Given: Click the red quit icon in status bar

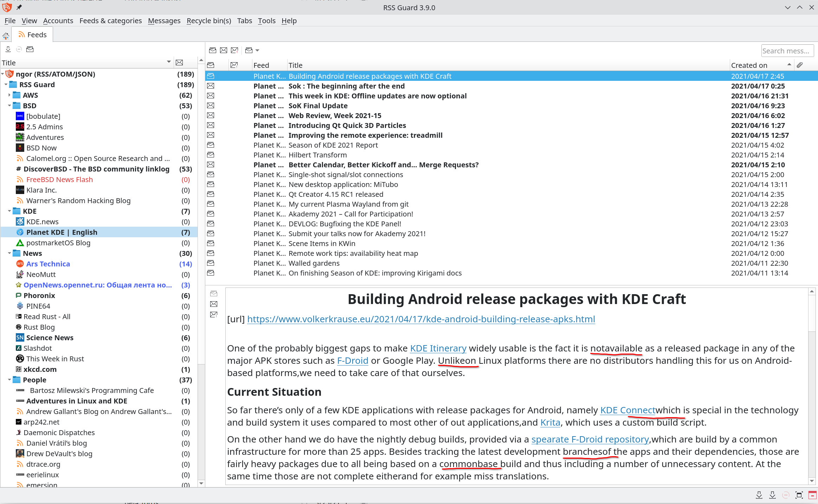Looking at the screenshot, I should (812, 495).
